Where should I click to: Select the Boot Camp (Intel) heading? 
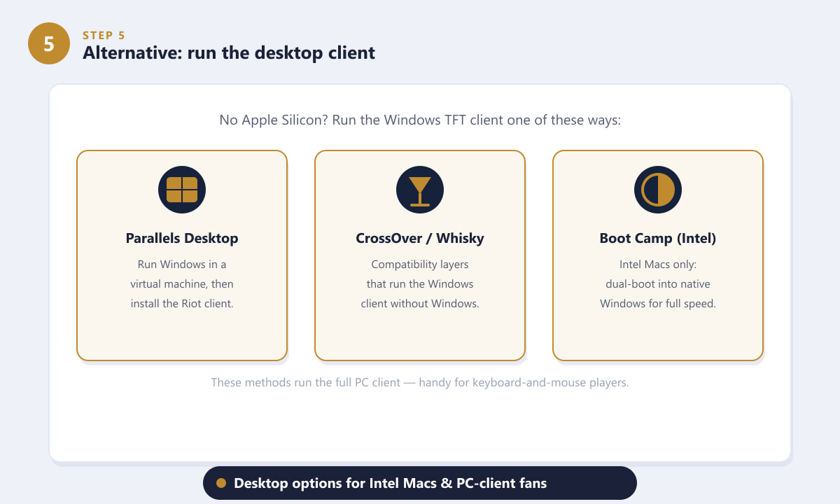coord(658,238)
